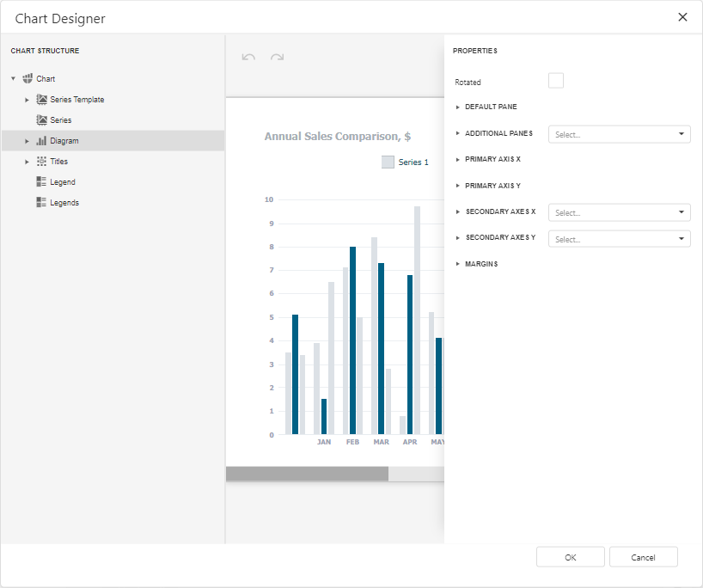This screenshot has width=703, height=588.
Task: Click the Rotated property label
Action: coord(468,82)
